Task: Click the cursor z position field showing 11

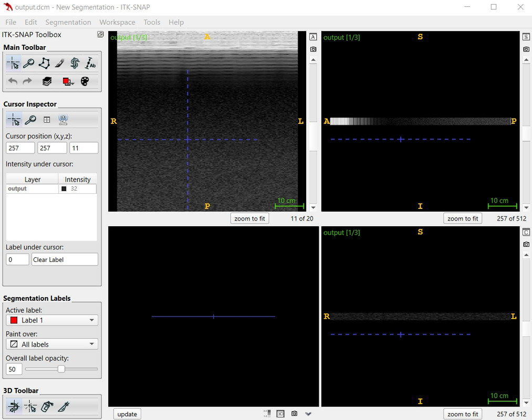Action: [x=84, y=148]
